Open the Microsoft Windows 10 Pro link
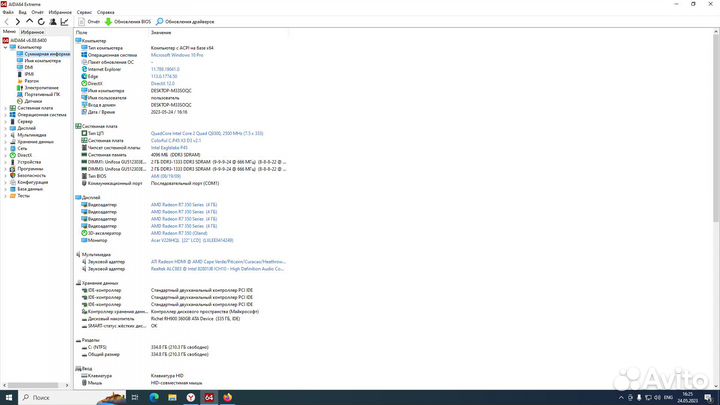The width and height of the screenshot is (720, 405). (177, 55)
